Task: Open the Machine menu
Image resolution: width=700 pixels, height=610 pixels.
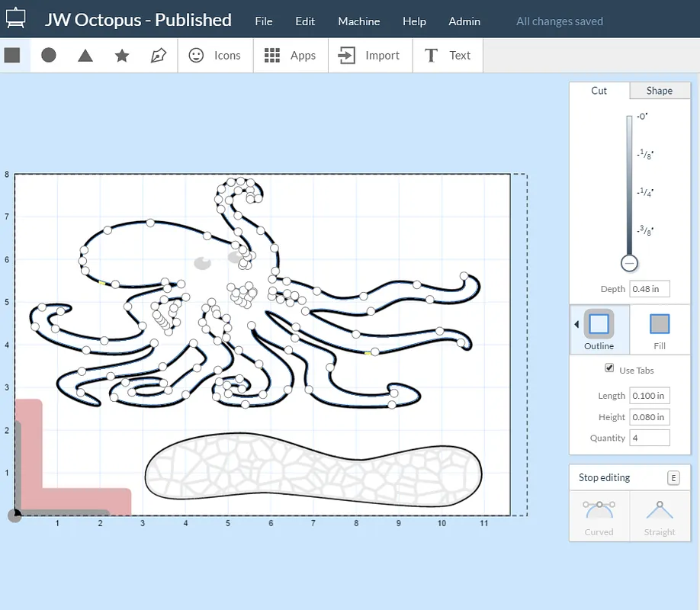Action: tap(358, 21)
